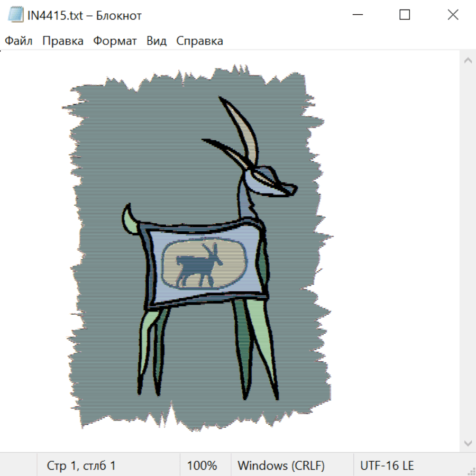Open the Файл menu
The width and height of the screenshot is (476, 476).
tap(19, 41)
